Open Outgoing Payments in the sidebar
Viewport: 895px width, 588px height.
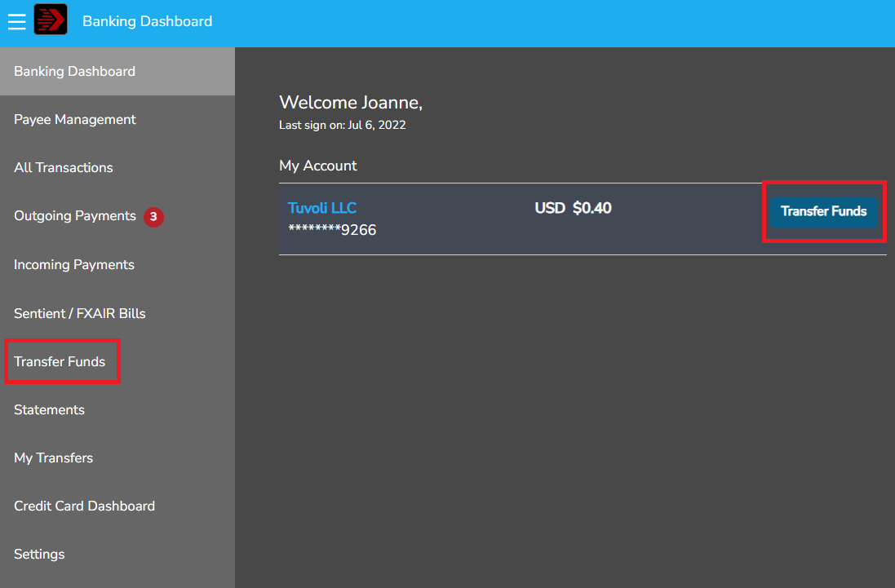[75, 216]
